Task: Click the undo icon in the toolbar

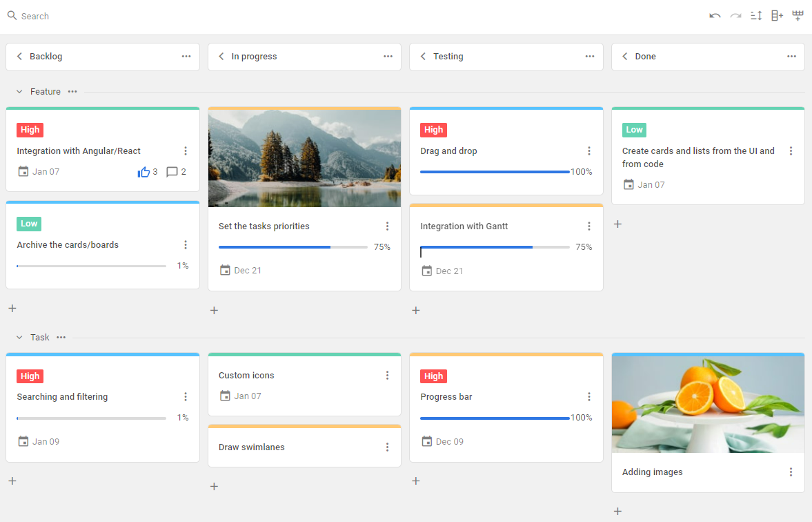Action: tap(715, 16)
